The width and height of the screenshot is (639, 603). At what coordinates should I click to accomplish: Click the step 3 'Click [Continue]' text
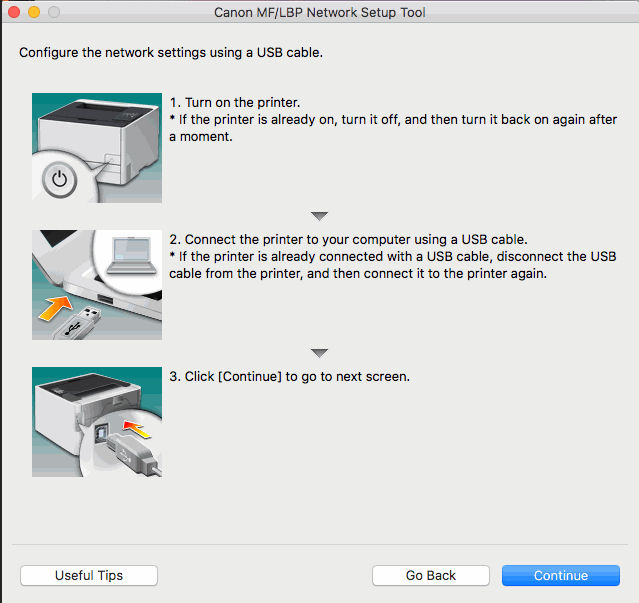coord(289,377)
